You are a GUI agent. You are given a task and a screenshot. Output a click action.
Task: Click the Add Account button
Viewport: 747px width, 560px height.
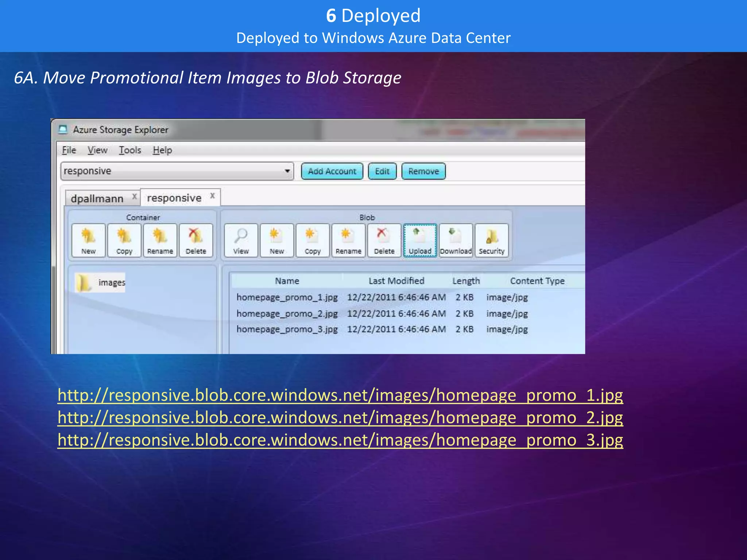332,171
